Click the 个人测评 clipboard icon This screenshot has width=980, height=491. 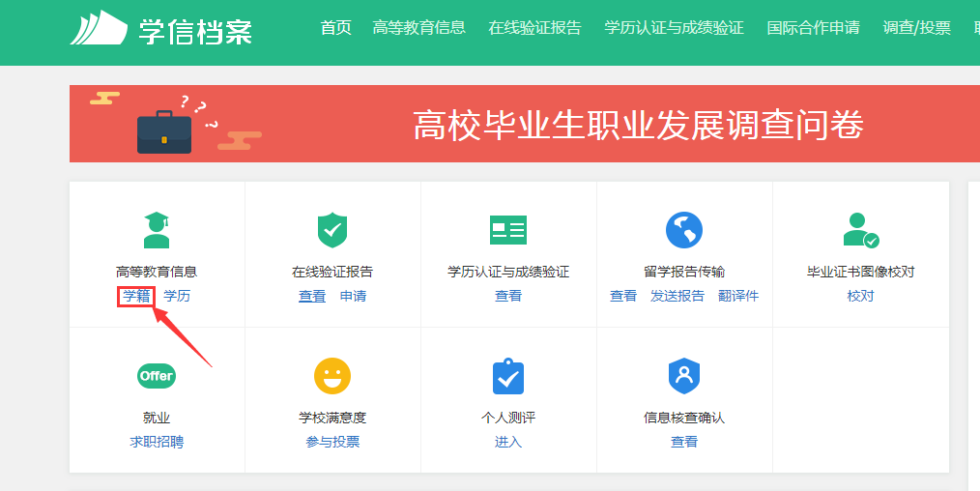pos(508,376)
